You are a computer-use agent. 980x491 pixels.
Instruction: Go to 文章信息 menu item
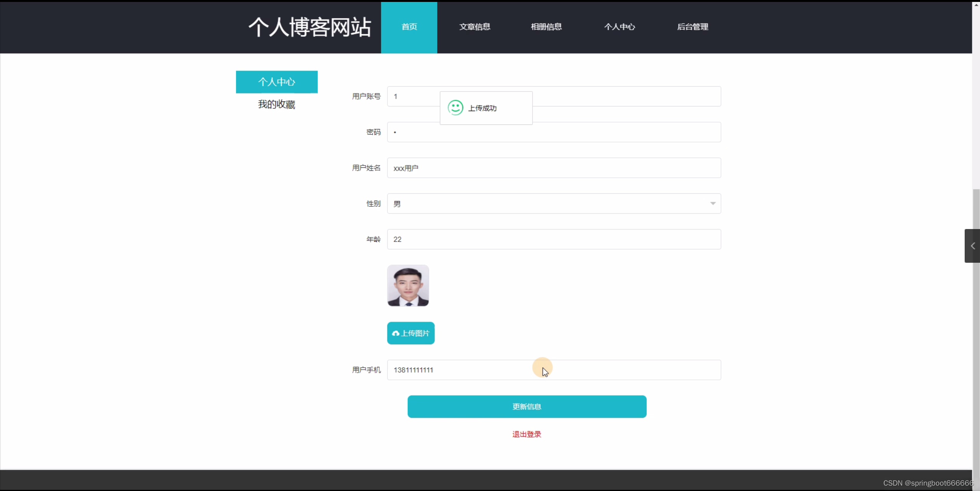coord(475,27)
